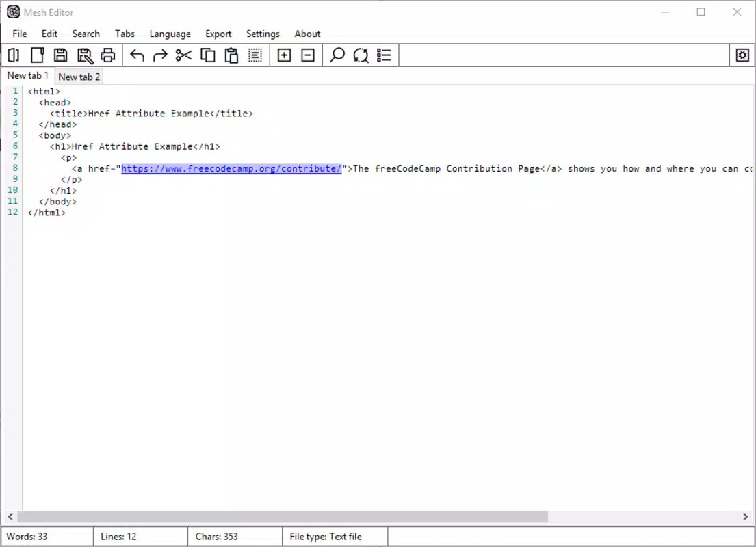This screenshot has width=756, height=547.
Task: Click the horizontal scrollbar thumb
Action: tap(283, 517)
